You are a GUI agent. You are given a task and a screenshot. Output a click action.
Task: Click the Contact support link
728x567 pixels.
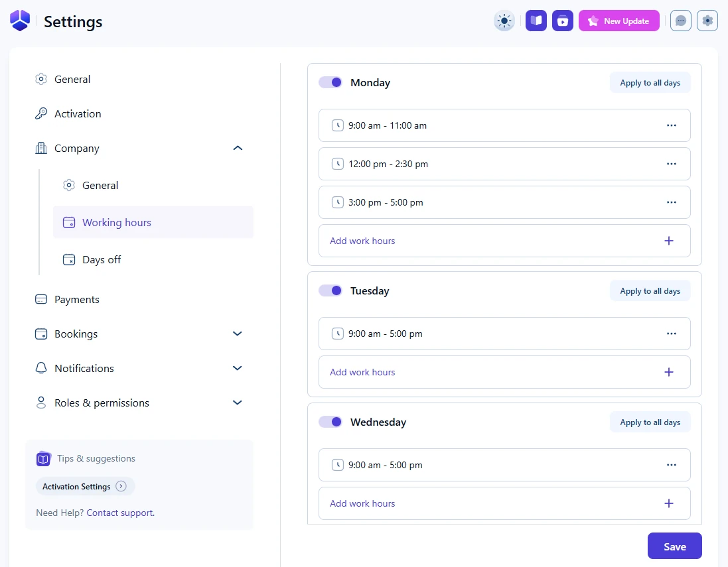[x=120, y=513]
